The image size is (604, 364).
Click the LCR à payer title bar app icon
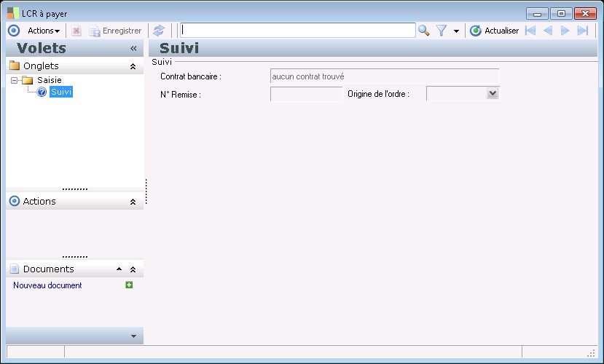[x=12, y=13]
